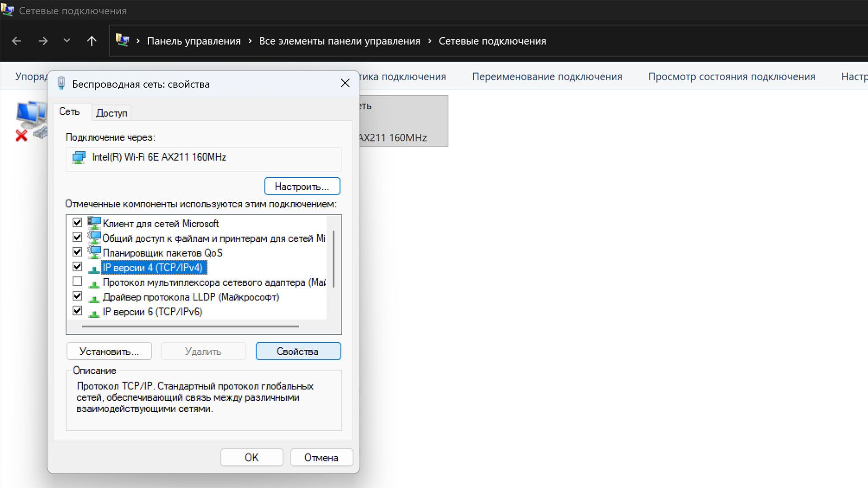This screenshot has height=488, width=868.
Task: Click the LLDP protocol driver icon
Action: click(94, 298)
